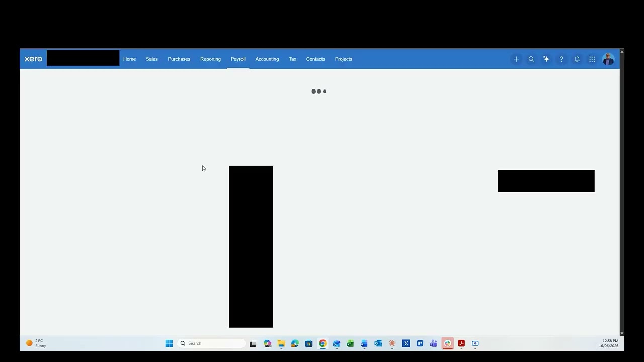644x362 pixels.
Task: Open the Projects menu
Action: tap(344, 59)
